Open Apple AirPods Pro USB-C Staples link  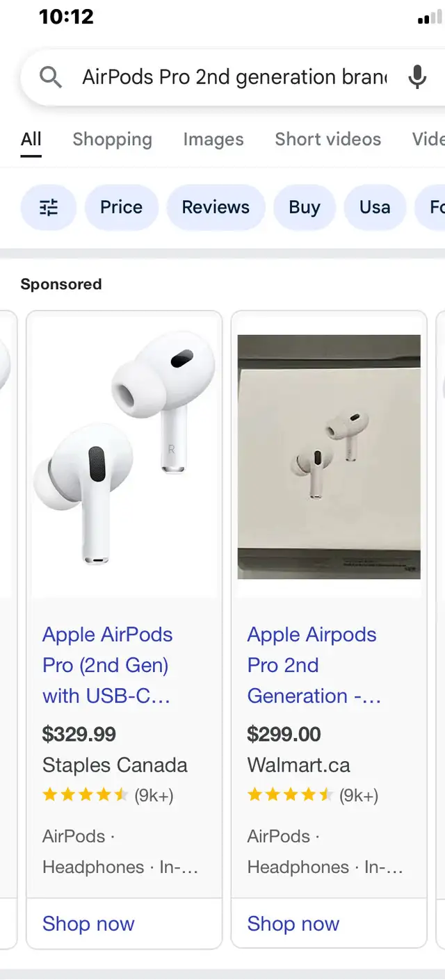pos(108,665)
